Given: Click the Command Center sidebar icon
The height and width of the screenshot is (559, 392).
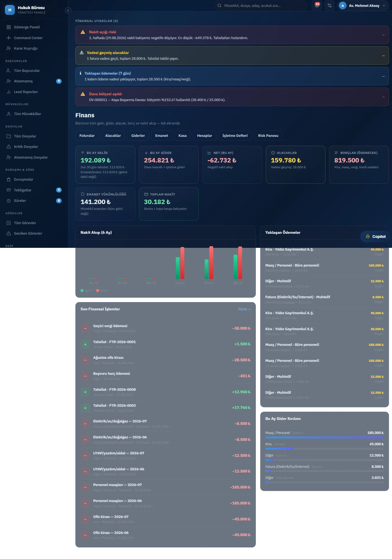Looking at the screenshot, I should coord(9,38).
